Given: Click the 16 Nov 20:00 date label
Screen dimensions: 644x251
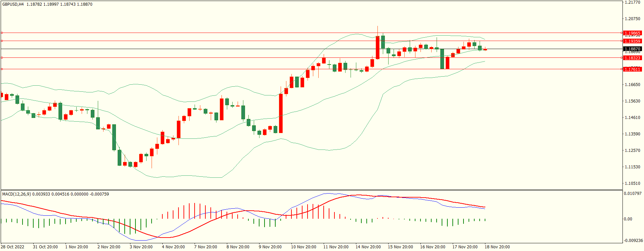Looking at the screenshot, I should (x=433, y=247).
